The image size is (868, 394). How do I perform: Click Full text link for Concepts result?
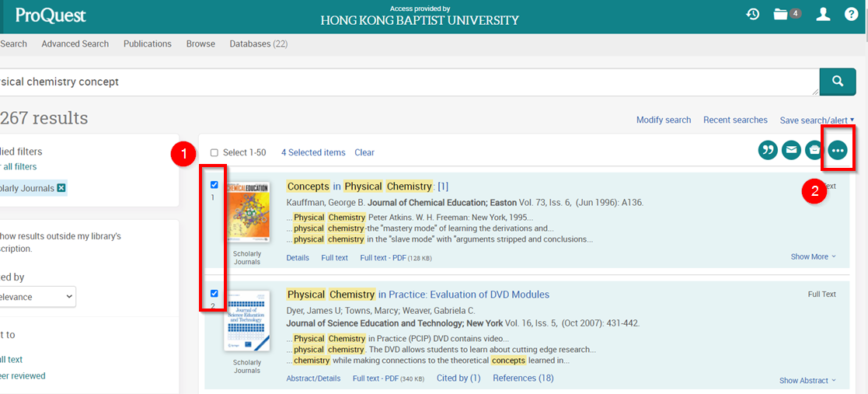pos(334,258)
